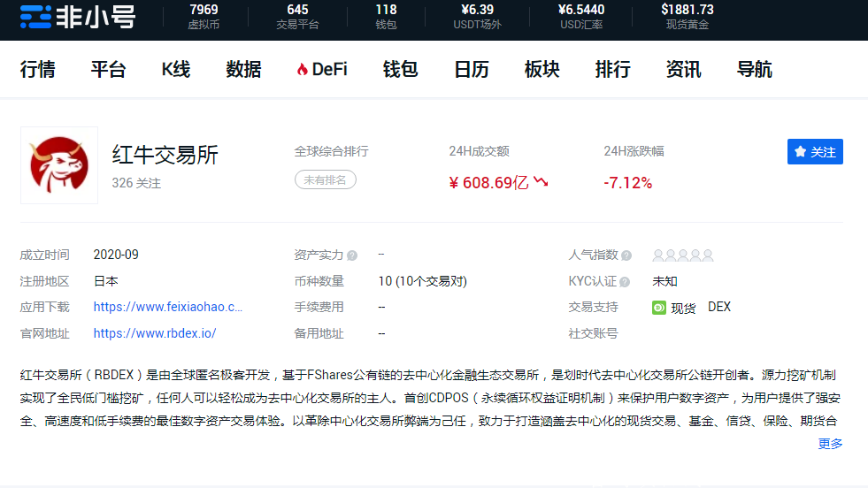868x488 pixels.
Task: Click the 7969 虚拟币 stat
Action: (x=204, y=17)
